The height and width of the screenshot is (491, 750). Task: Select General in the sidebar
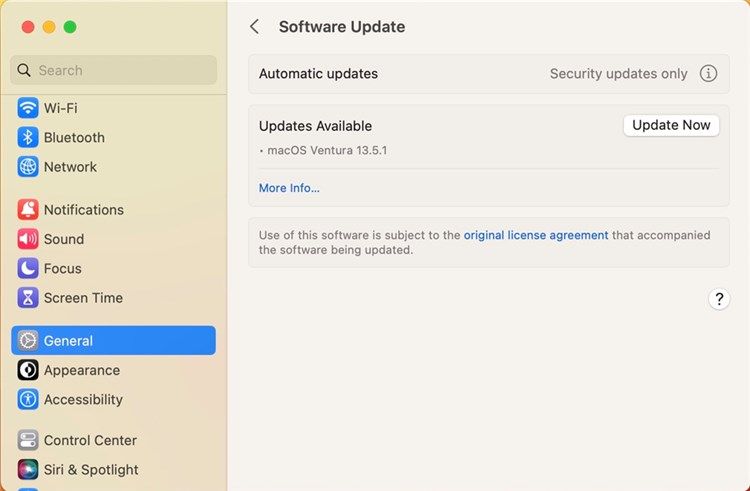coord(113,341)
